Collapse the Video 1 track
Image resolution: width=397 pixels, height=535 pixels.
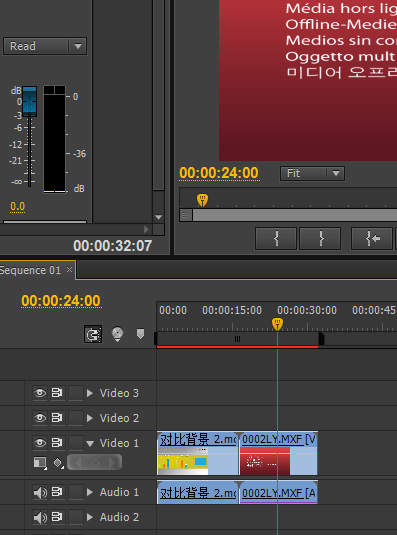coord(90,444)
